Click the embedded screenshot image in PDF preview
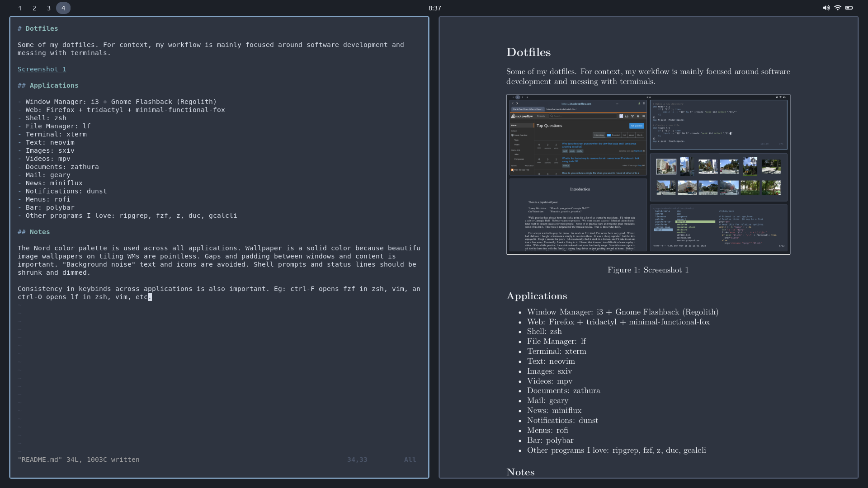868x488 pixels. tap(648, 174)
